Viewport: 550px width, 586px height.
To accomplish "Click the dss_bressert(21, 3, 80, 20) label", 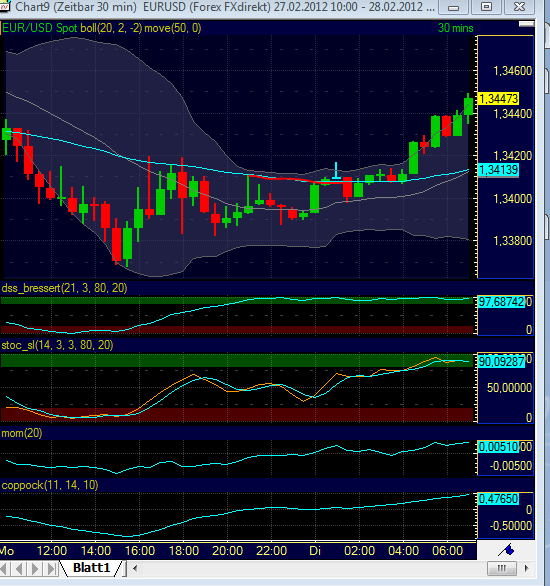I will click(64, 288).
